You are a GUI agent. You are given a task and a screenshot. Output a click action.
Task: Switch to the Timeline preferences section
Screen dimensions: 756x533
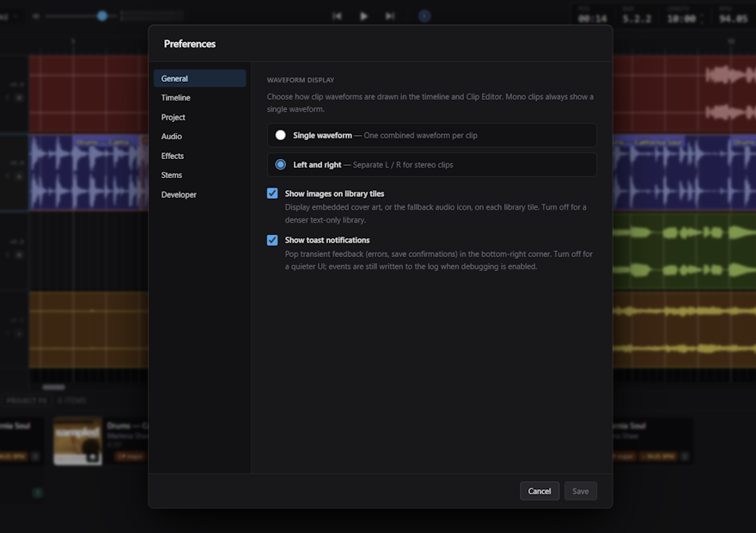point(199,97)
